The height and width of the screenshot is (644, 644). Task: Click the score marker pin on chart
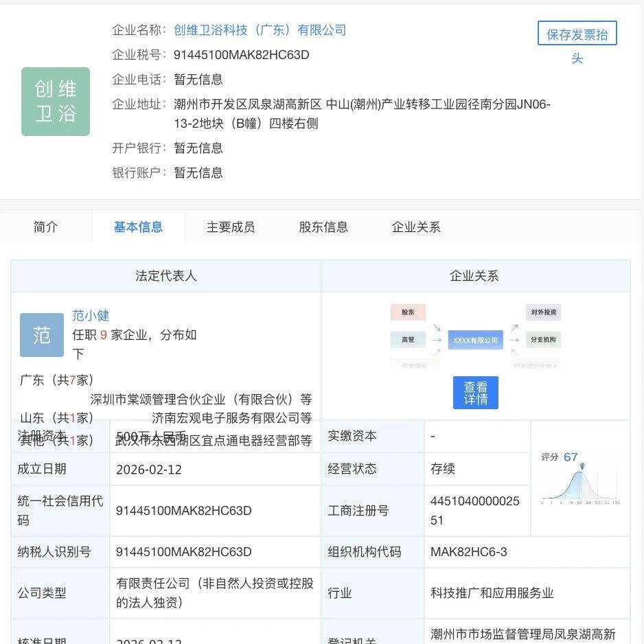[x=582, y=466]
